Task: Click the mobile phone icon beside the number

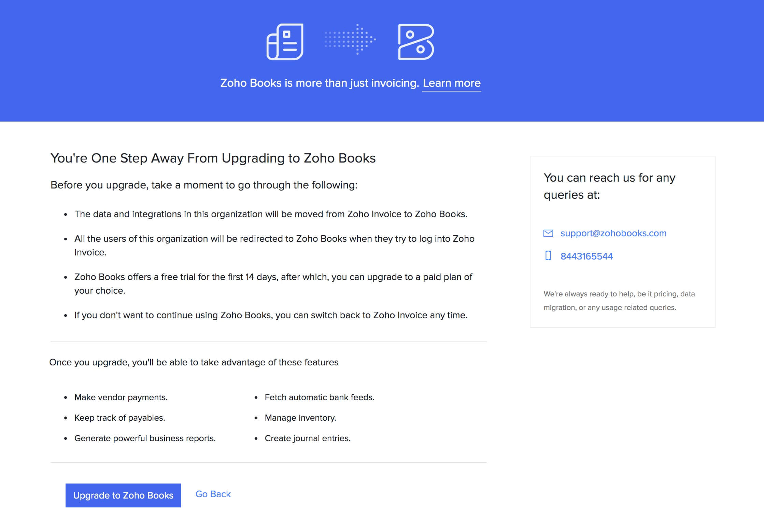Action: tap(549, 256)
